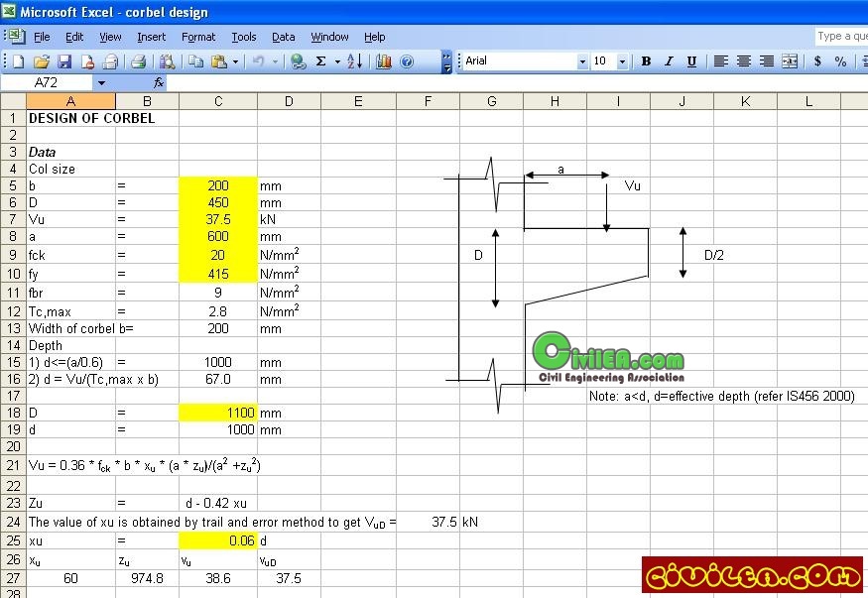The height and width of the screenshot is (598, 868).
Task: Select column K by its header
Action: click(746, 101)
